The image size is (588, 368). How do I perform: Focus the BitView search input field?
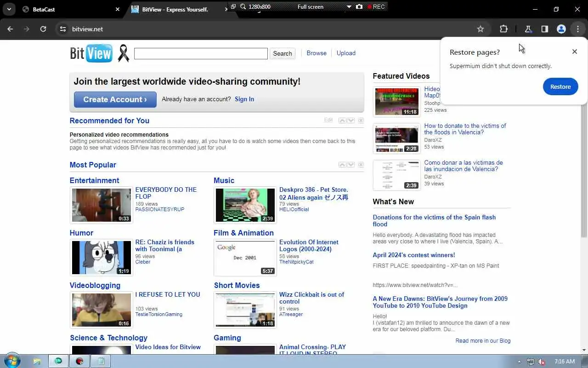pos(201,53)
